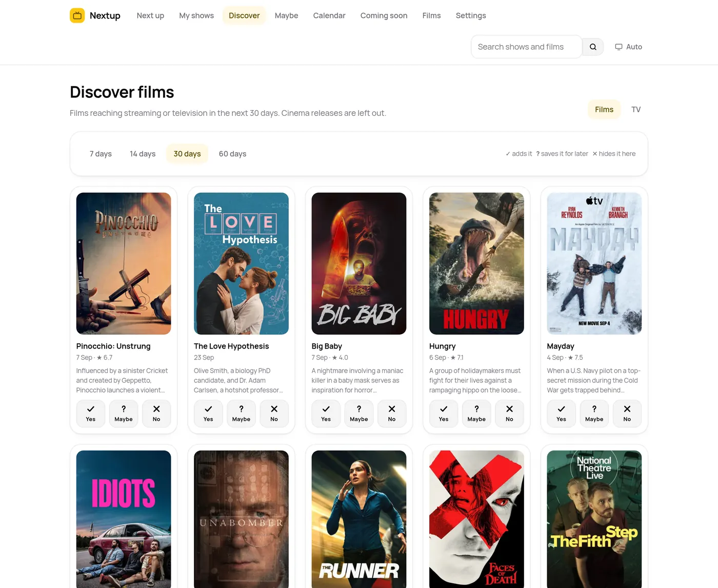Image resolution: width=718 pixels, height=588 pixels.
Task: Add Mayday with the Yes checkmark
Action: tap(562, 414)
